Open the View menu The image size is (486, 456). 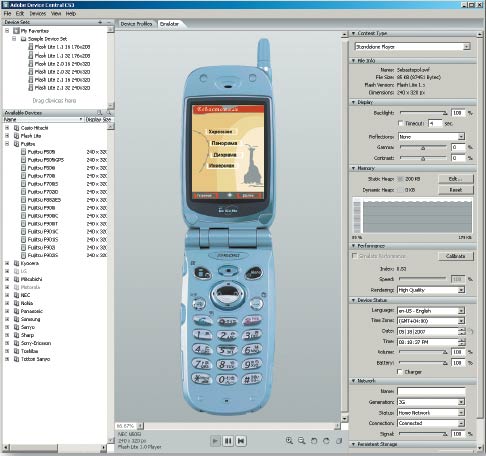point(56,14)
